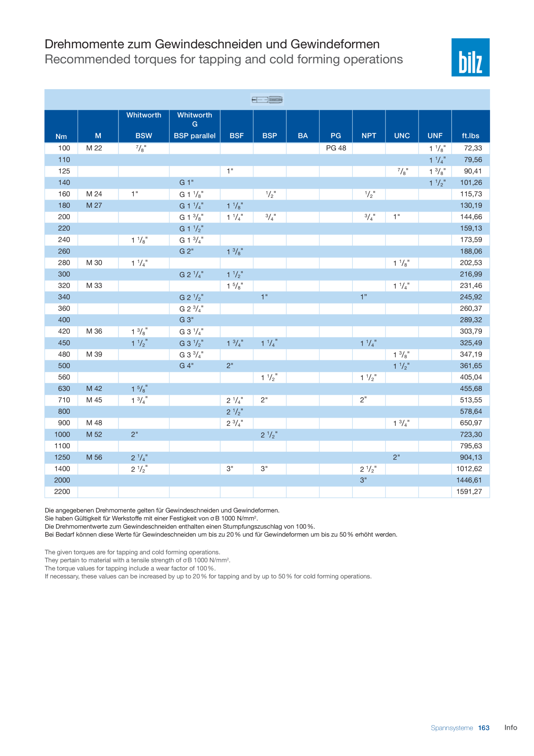Select the M 24 cell

(x=94, y=194)
